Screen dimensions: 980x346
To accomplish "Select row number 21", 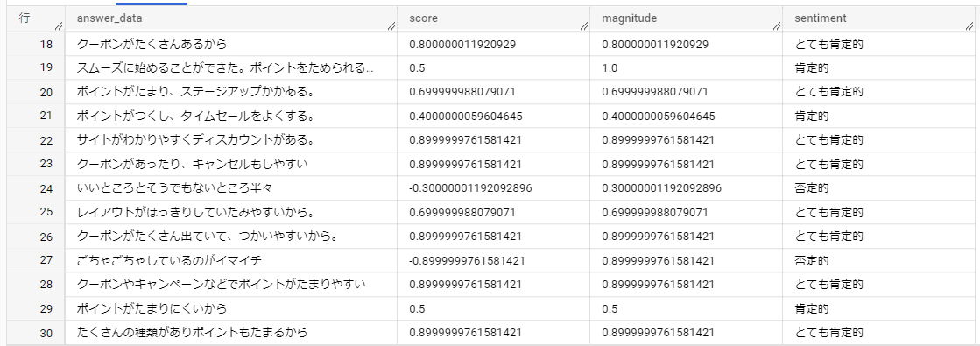I will point(46,116).
